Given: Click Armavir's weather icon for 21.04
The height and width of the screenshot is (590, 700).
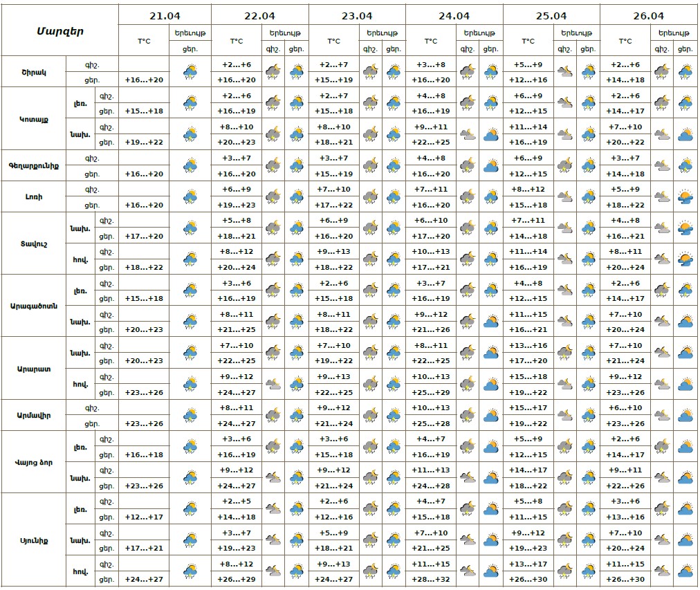Looking at the screenshot, I should click(190, 415).
